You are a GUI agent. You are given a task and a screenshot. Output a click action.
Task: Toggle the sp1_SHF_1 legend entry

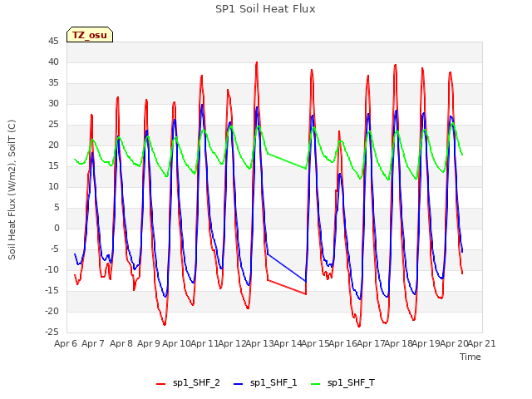265,382
